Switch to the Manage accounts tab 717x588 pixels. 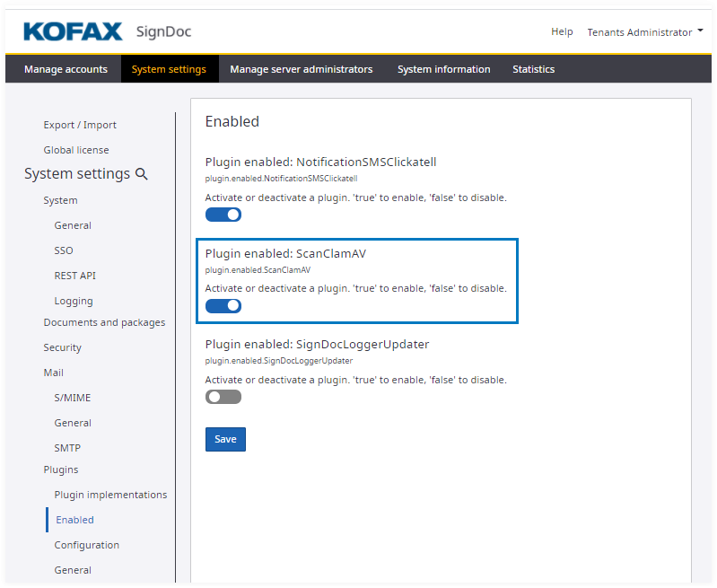(66, 69)
